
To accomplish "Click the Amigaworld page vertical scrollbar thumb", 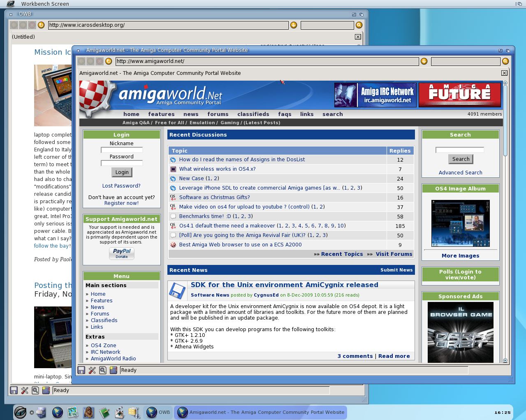I will (x=505, y=121).
